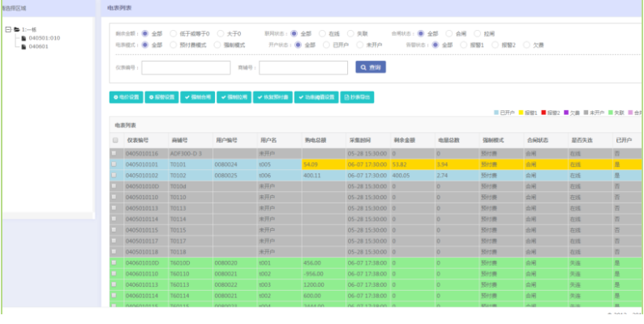Select 报警2 alarm status filter
Image resolution: width=644 pixels, height=324 pixels.
click(x=496, y=45)
